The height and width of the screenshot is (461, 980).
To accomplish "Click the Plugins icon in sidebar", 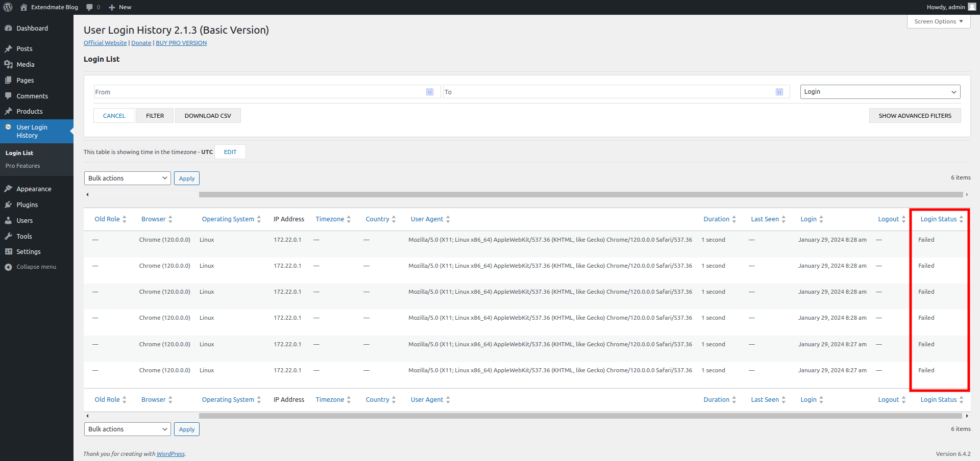I will (8, 204).
